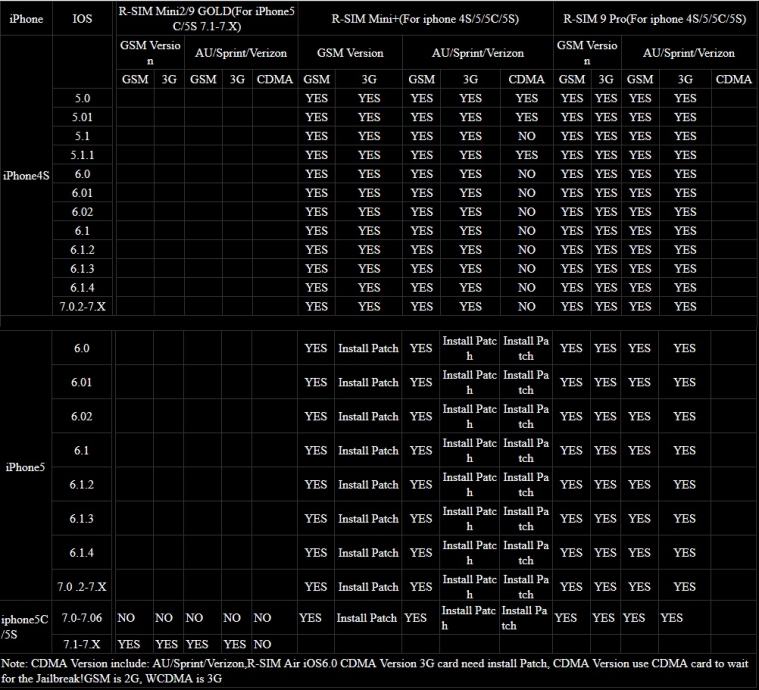Select the "R-SIM Mini2/9 GOLD" header cell
This screenshot has width=759, height=690.
[206, 18]
